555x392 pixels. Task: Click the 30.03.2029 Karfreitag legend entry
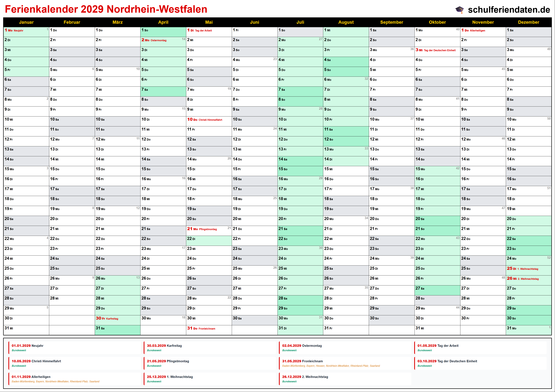164,346
